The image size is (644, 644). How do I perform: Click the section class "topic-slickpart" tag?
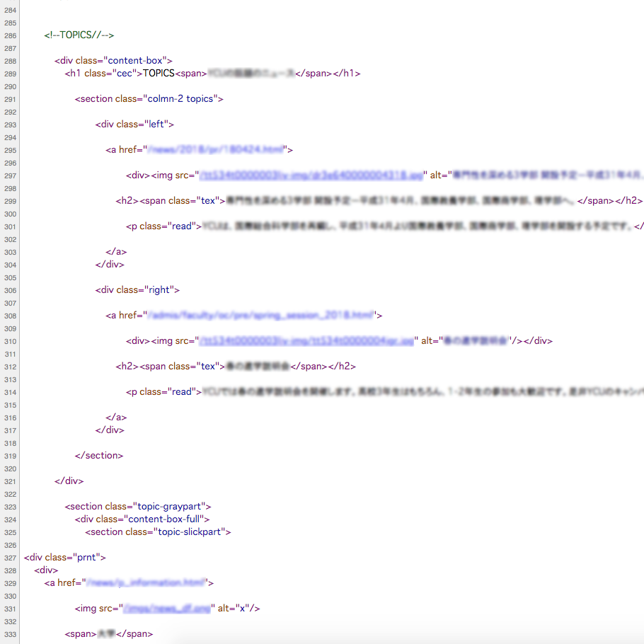point(158,532)
